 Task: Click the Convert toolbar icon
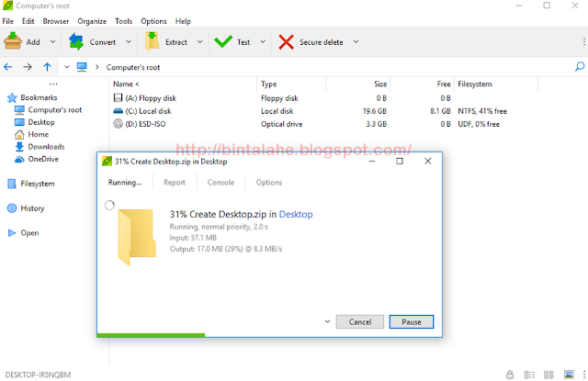pyautogui.click(x=76, y=41)
